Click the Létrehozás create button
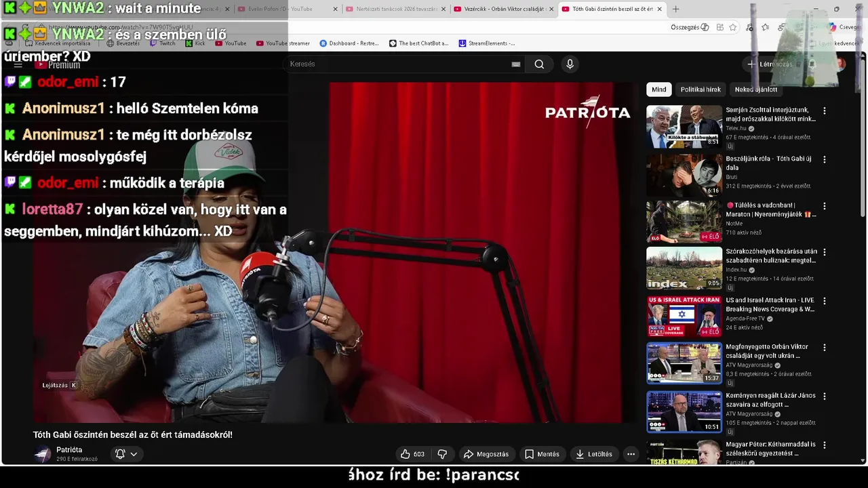Screen dimensions: 868x488 coord(770,64)
